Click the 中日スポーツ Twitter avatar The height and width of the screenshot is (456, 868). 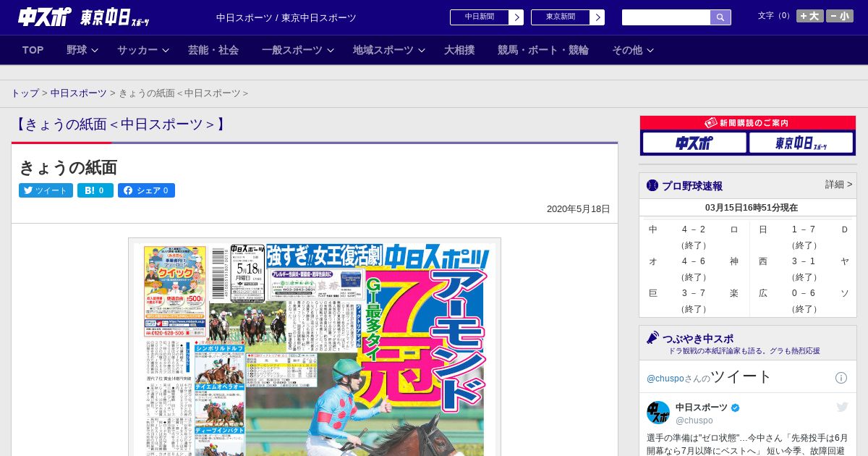pyautogui.click(x=658, y=413)
